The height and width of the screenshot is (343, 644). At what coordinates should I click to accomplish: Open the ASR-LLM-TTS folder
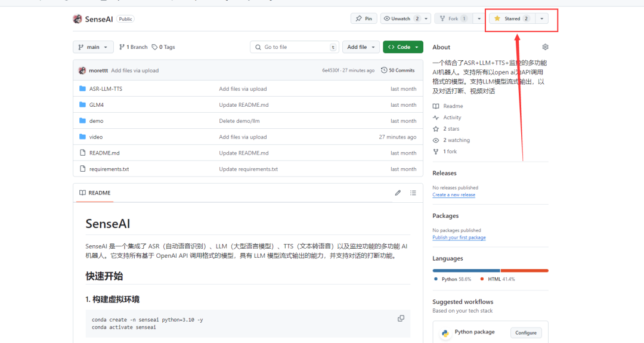point(106,89)
